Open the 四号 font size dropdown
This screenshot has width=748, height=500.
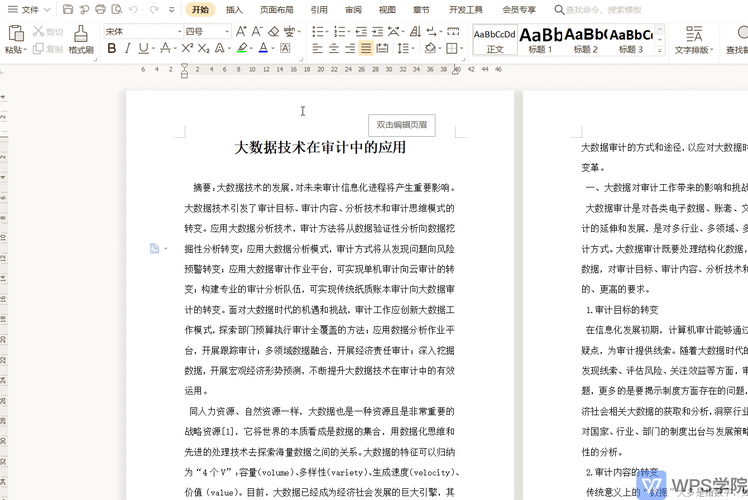[227, 31]
